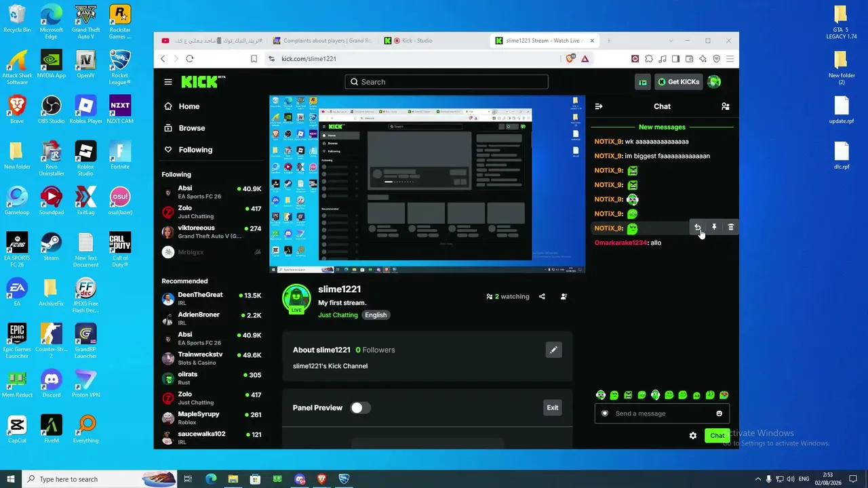Open Discord from the taskbar
The image size is (868, 488).
click(300, 479)
